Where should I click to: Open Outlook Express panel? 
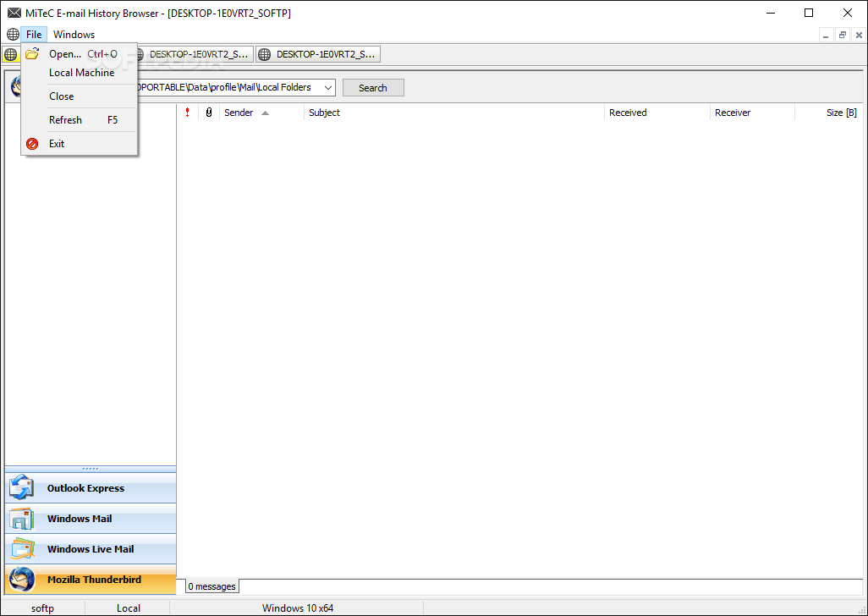pyautogui.click(x=91, y=488)
